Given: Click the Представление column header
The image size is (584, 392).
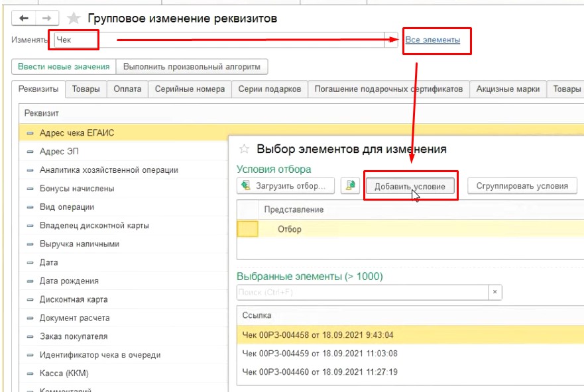Looking at the screenshot, I should pos(421,209).
